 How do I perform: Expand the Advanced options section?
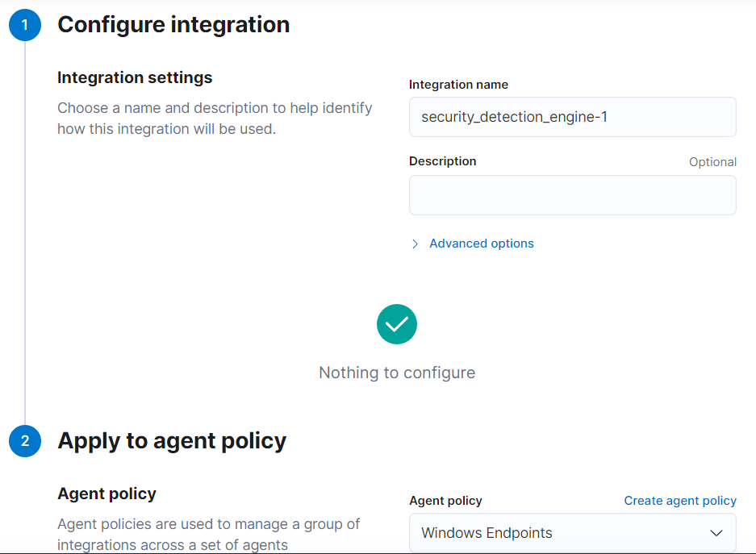[481, 244]
